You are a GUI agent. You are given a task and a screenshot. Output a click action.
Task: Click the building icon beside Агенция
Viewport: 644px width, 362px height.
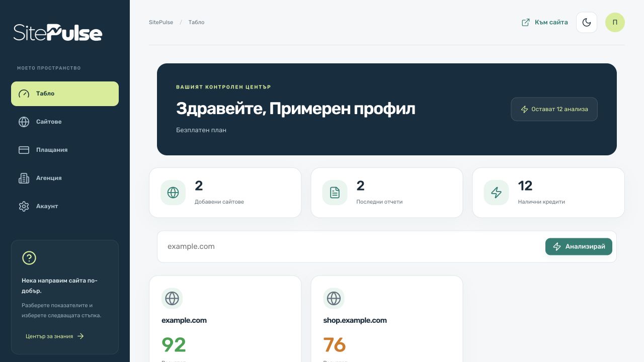24,178
